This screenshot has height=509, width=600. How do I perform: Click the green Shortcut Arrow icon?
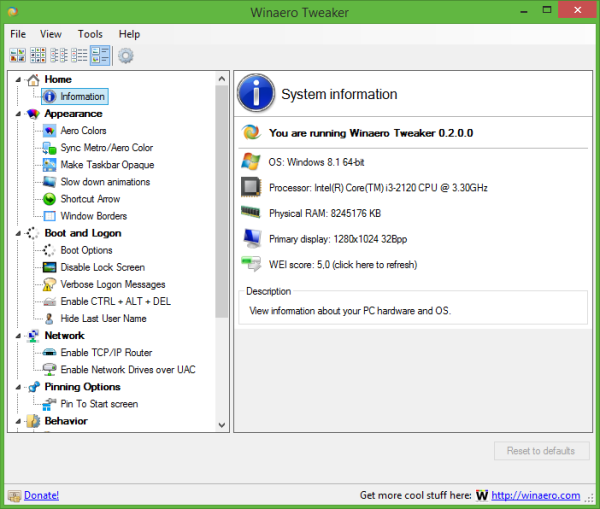point(49,199)
